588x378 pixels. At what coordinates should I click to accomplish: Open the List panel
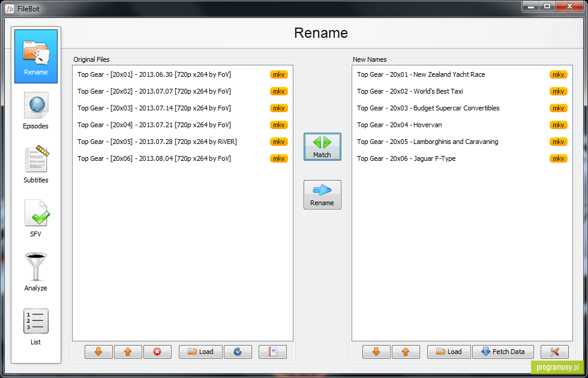[x=36, y=326]
